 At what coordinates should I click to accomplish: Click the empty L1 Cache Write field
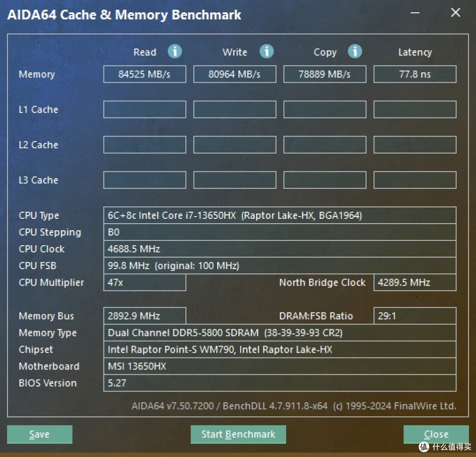(234, 109)
